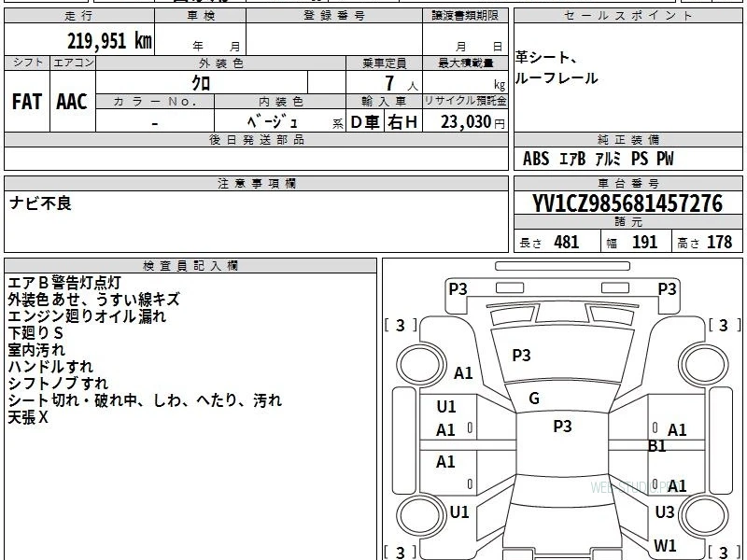The height and width of the screenshot is (560, 747).
Task: Select the PW equipment entry
Action: 665,159
